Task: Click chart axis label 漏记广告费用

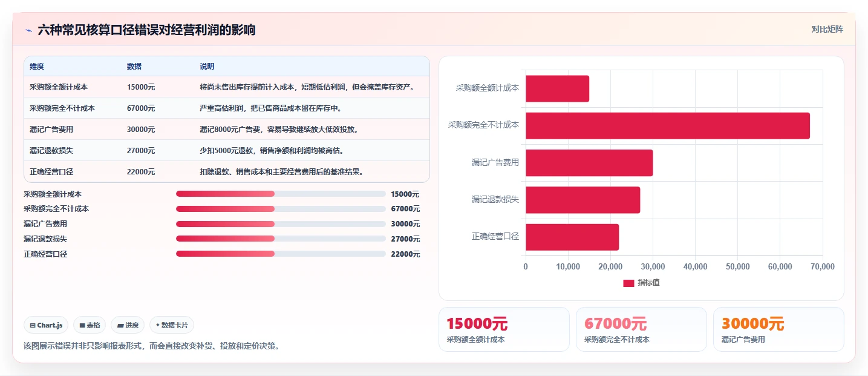Action: click(x=495, y=162)
